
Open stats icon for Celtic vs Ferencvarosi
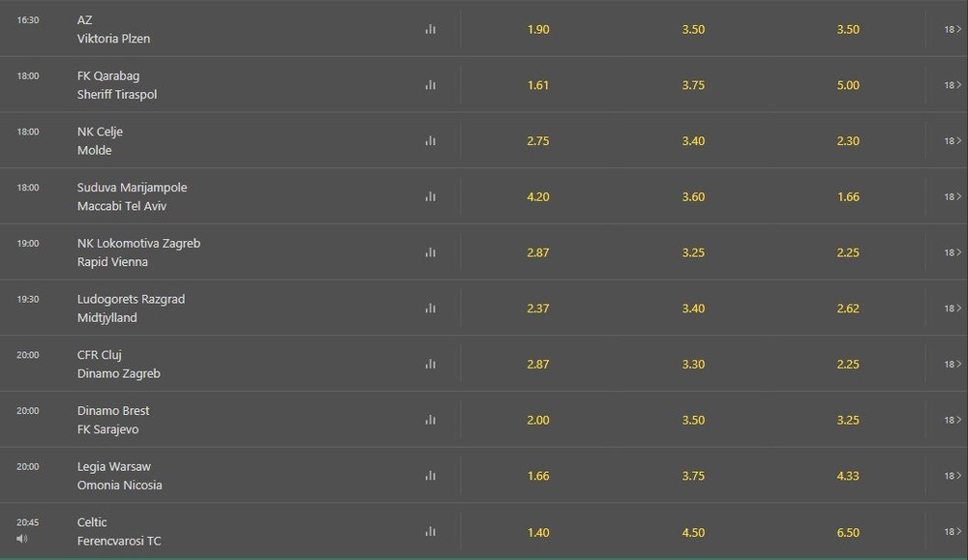431,532
